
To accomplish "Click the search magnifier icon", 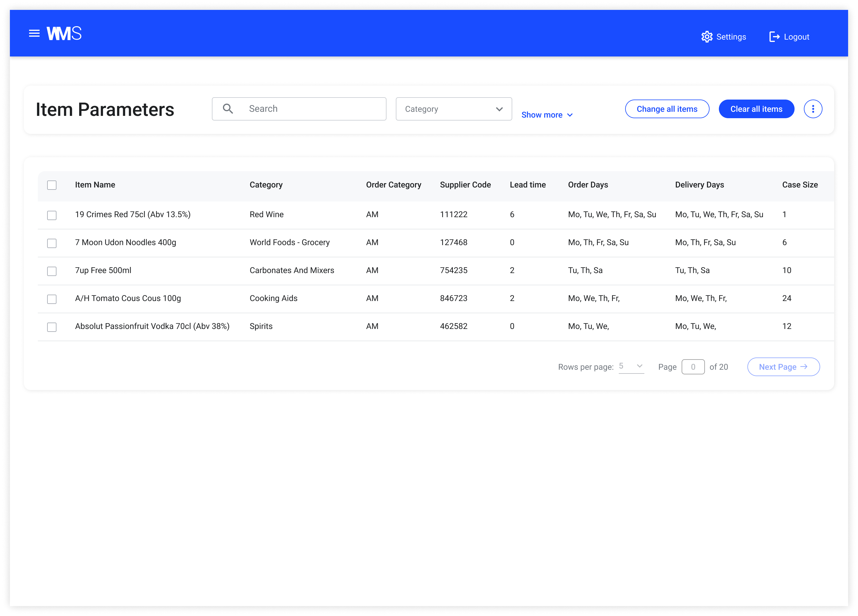I will (228, 109).
